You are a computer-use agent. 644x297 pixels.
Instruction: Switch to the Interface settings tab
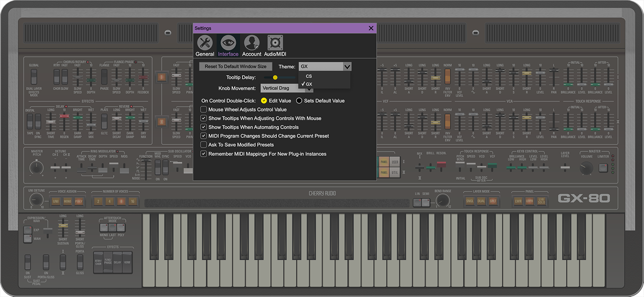pyautogui.click(x=228, y=46)
